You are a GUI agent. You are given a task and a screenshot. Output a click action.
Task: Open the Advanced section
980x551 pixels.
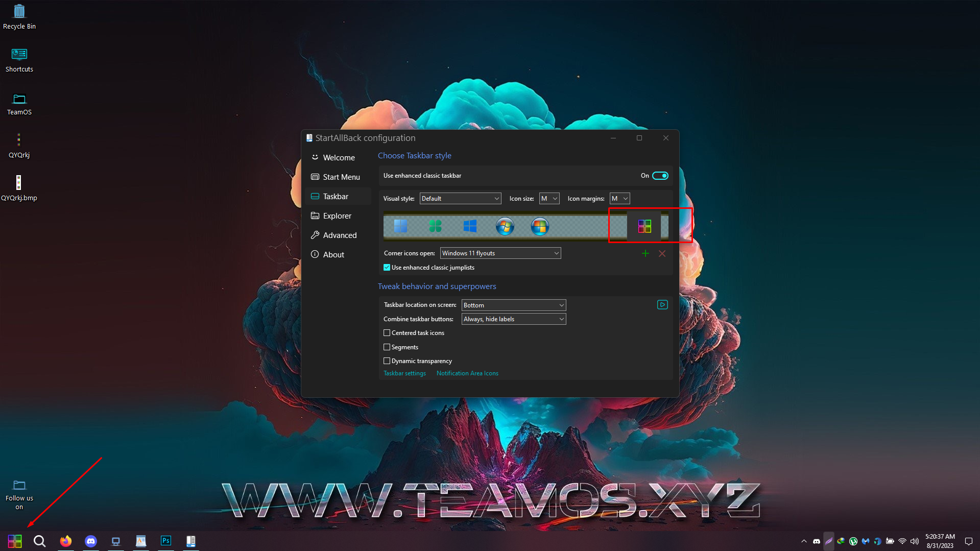tap(338, 235)
